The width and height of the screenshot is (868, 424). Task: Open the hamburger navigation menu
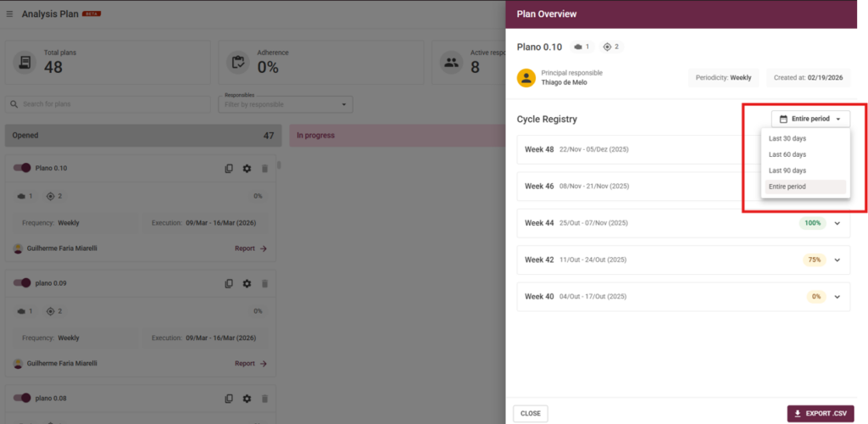(x=9, y=14)
